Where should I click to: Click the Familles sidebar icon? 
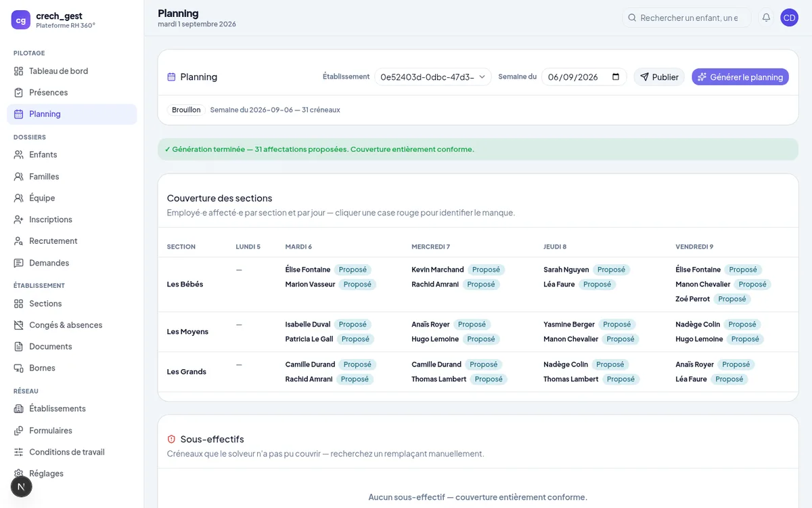pos(19,177)
